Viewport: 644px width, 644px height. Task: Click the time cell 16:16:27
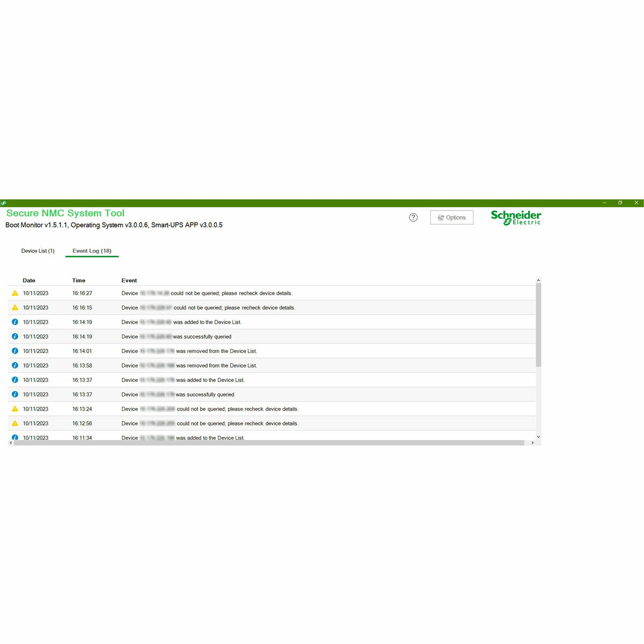(82, 293)
